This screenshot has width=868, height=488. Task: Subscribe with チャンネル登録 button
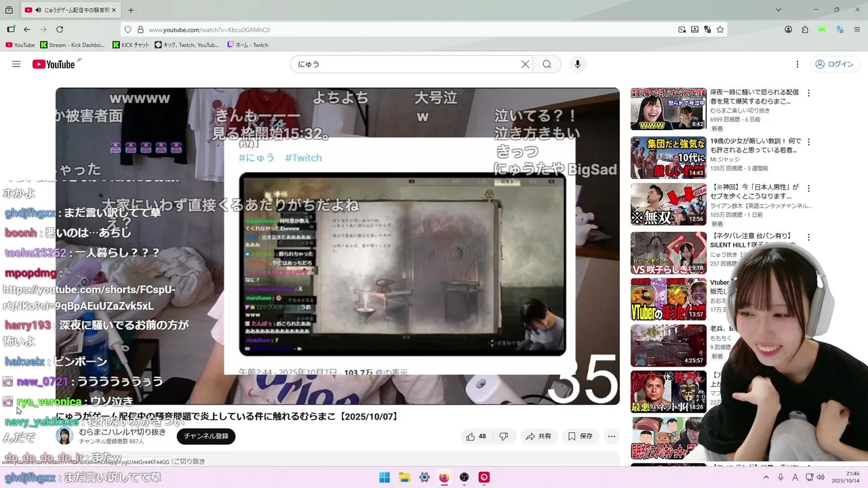[206, 436]
